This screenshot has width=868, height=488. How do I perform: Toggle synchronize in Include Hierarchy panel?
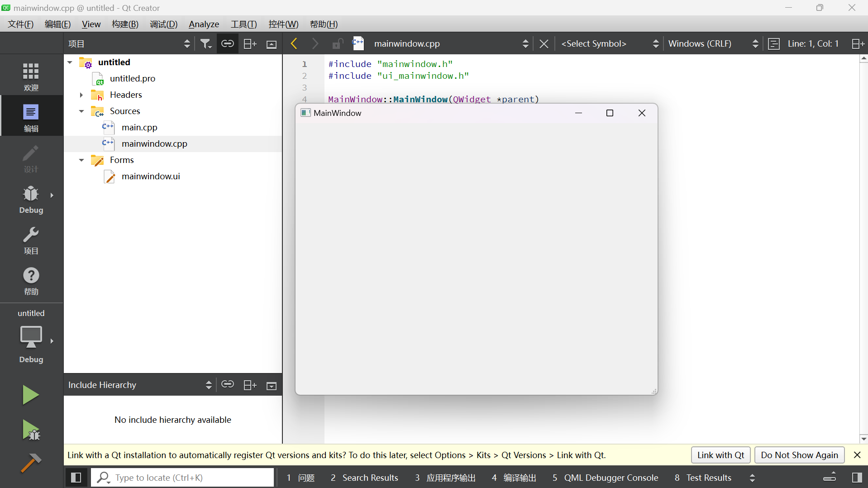pyautogui.click(x=227, y=384)
